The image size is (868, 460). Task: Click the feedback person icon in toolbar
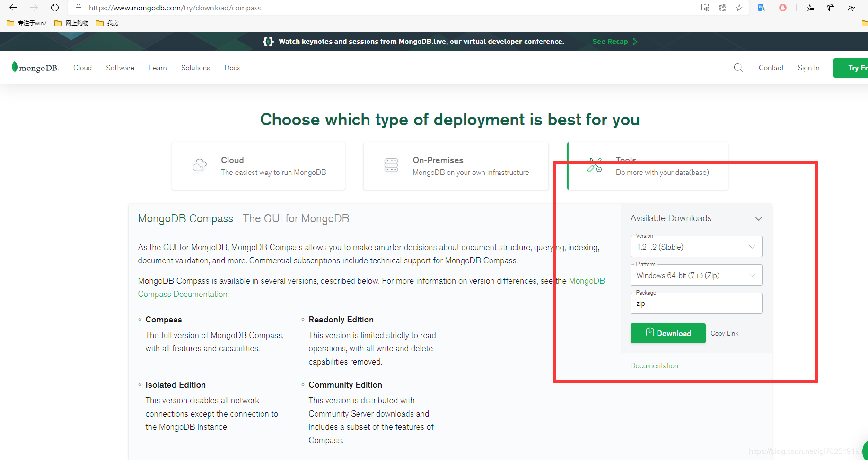tap(851, 8)
